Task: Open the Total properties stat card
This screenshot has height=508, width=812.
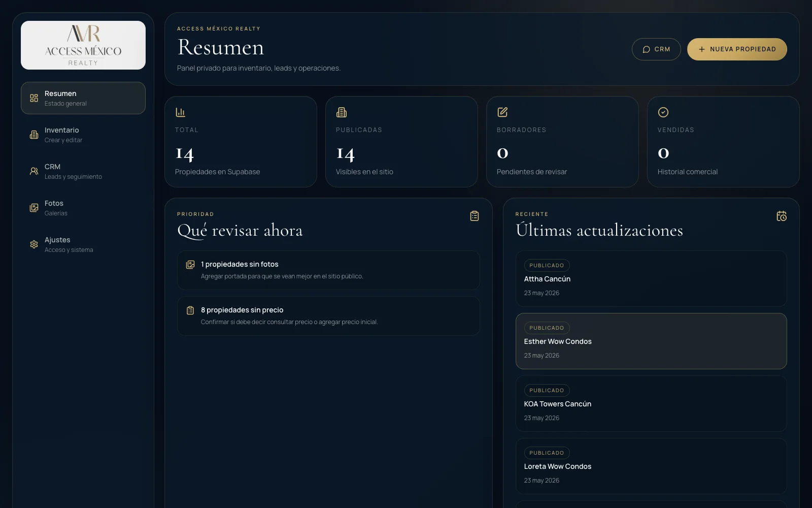Action: click(x=241, y=142)
